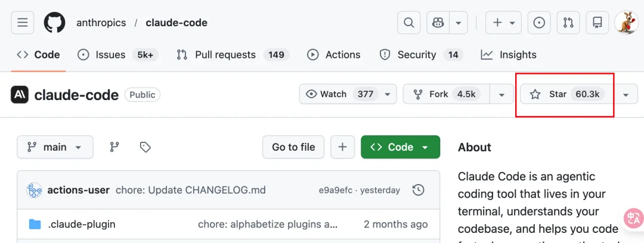Open the hamburger navigation menu
Viewport: 644px width, 243px height.
tap(23, 23)
